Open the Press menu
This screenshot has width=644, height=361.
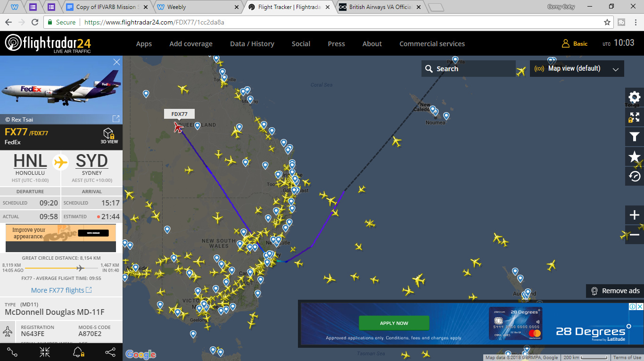click(x=336, y=44)
